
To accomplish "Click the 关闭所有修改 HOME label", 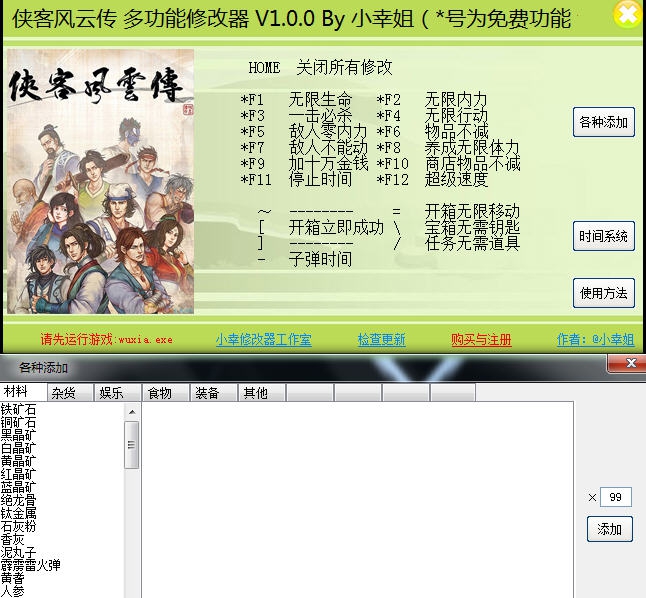I will tap(344, 68).
